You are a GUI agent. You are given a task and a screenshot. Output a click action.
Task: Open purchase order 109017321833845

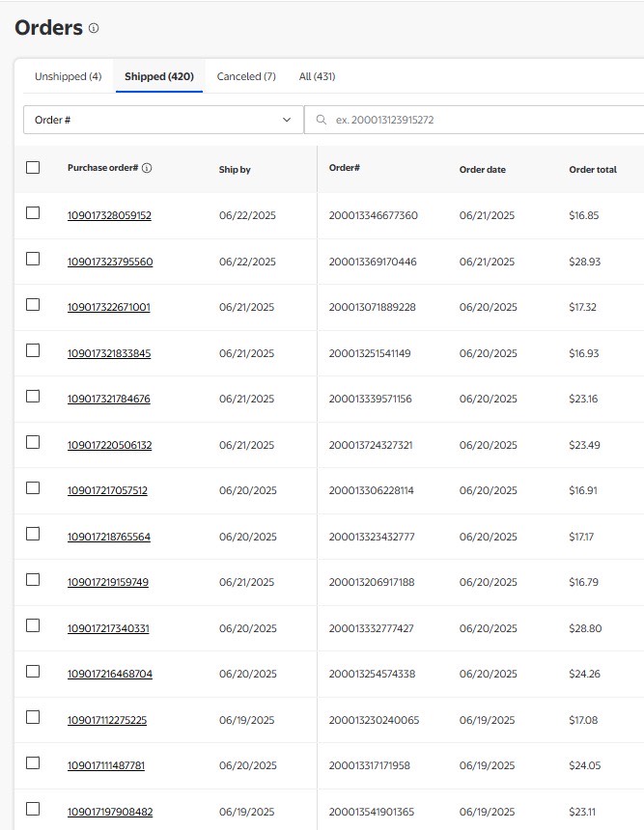pyautogui.click(x=109, y=353)
